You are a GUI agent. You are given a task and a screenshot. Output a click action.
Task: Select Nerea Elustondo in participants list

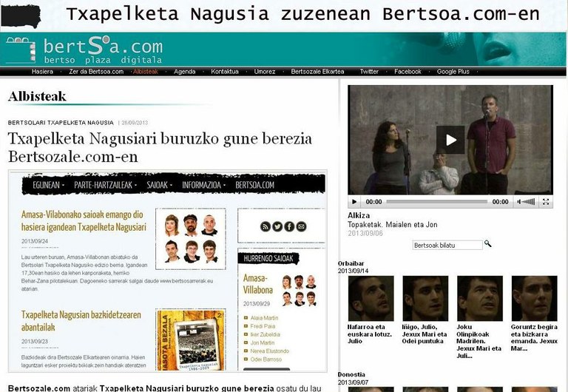pyautogui.click(x=269, y=351)
